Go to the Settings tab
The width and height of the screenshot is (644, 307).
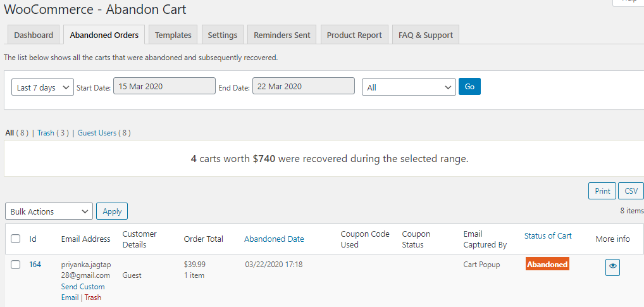point(222,35)
